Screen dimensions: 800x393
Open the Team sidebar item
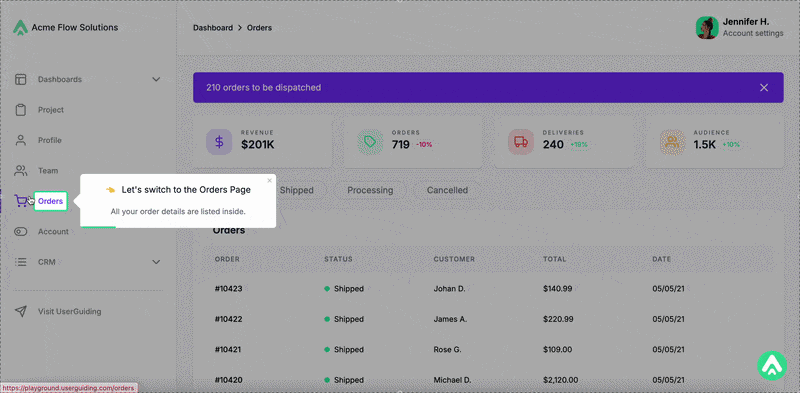(48, 170)
